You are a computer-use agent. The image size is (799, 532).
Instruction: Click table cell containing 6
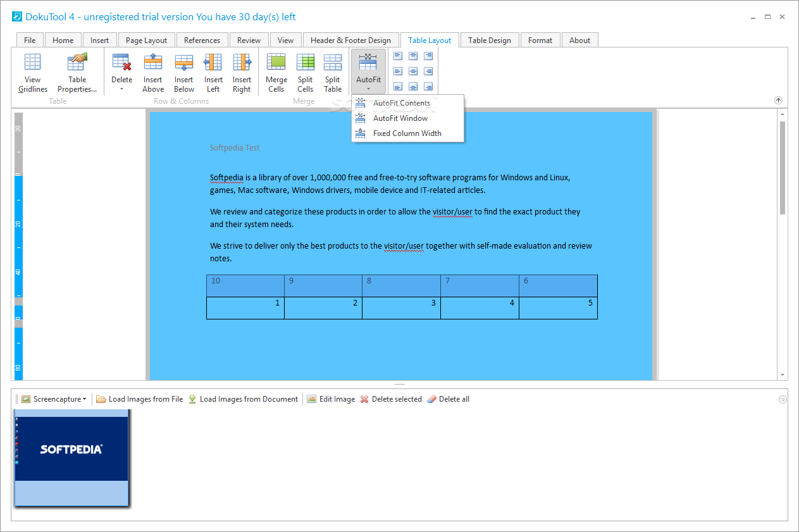[x=558, y=286]
